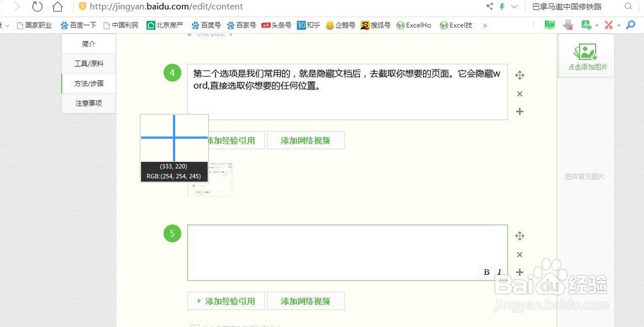
Task: Switch to the 简介 section tab
Action: pyautogui.click(x=89, y=44)
